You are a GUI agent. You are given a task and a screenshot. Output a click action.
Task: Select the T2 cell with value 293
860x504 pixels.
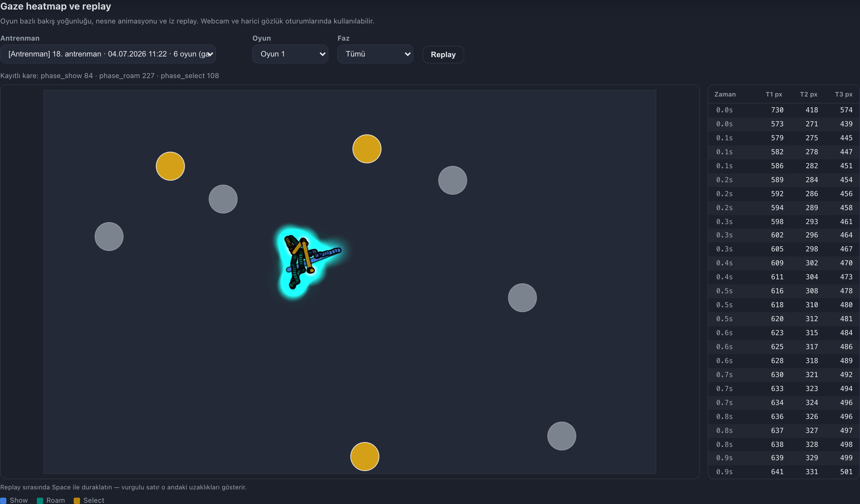[x=811, y=222]
